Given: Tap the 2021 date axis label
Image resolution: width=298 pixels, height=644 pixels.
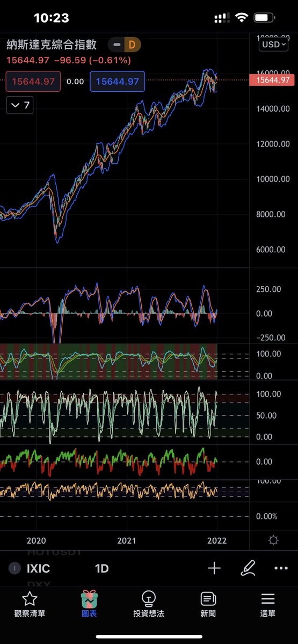Looking at the screenshot, I should point(126,540).
